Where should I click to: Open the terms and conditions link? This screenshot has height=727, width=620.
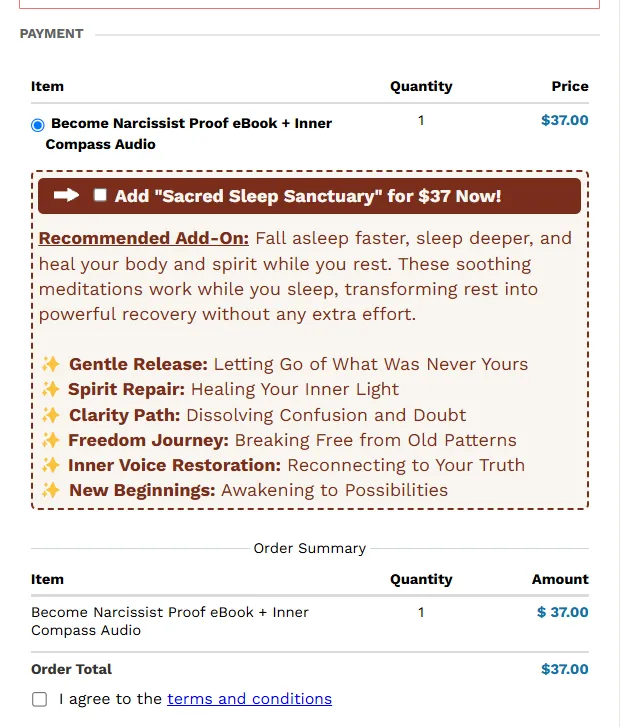point(249,699)
